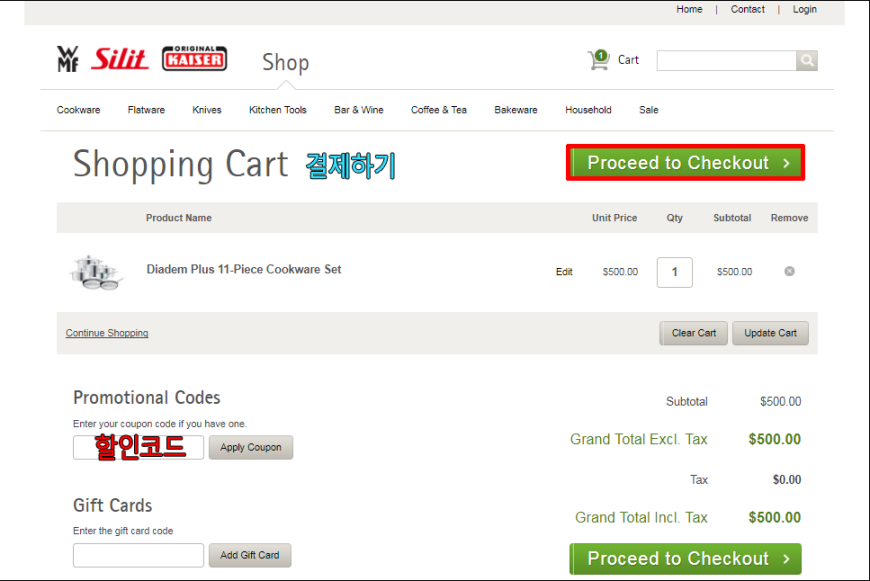The height and width of the screenshot is (581, 870).
Task: Click the Apply Coupon button
Action: pyautogui.click(x=251, y=447)
